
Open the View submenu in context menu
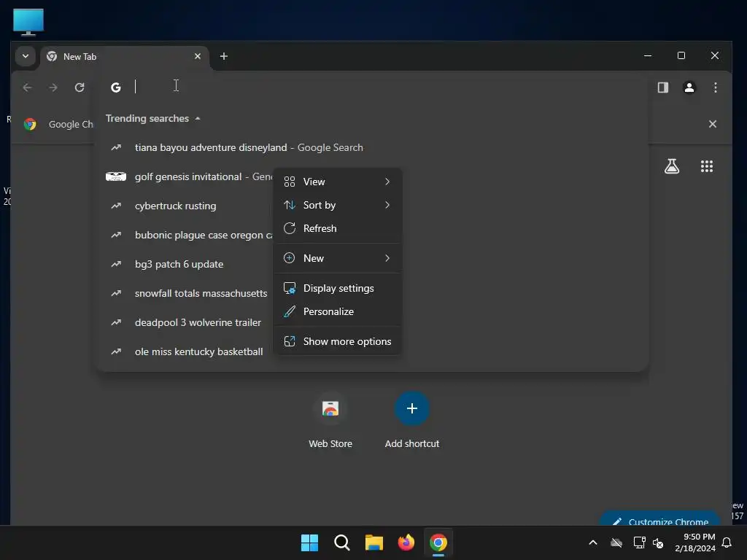337,182
